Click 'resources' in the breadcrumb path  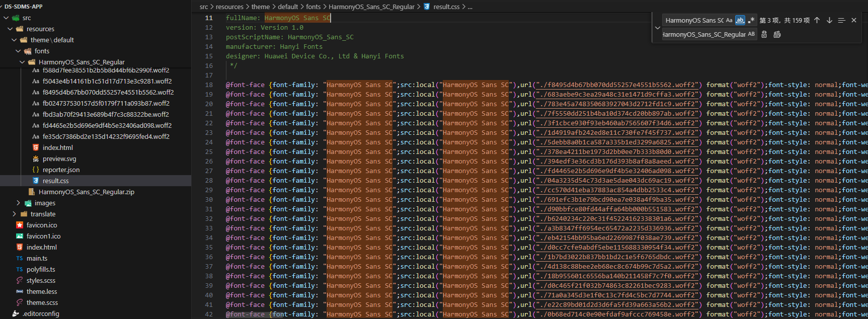229,7
